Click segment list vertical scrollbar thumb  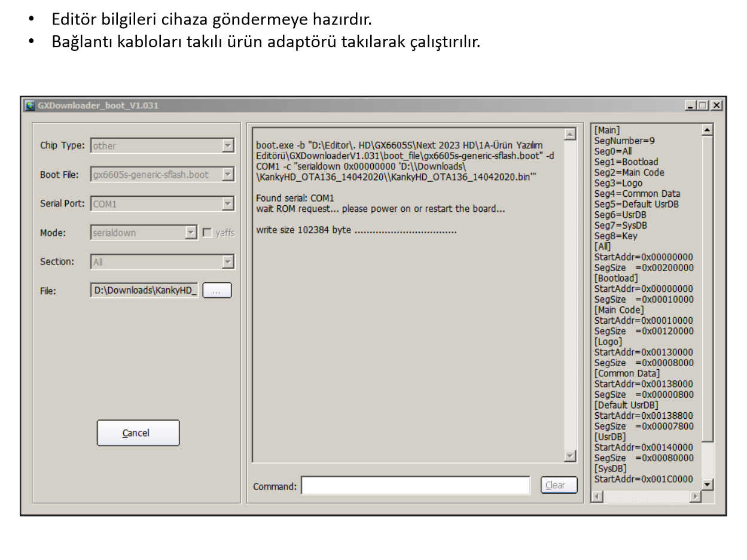[708, 289]
